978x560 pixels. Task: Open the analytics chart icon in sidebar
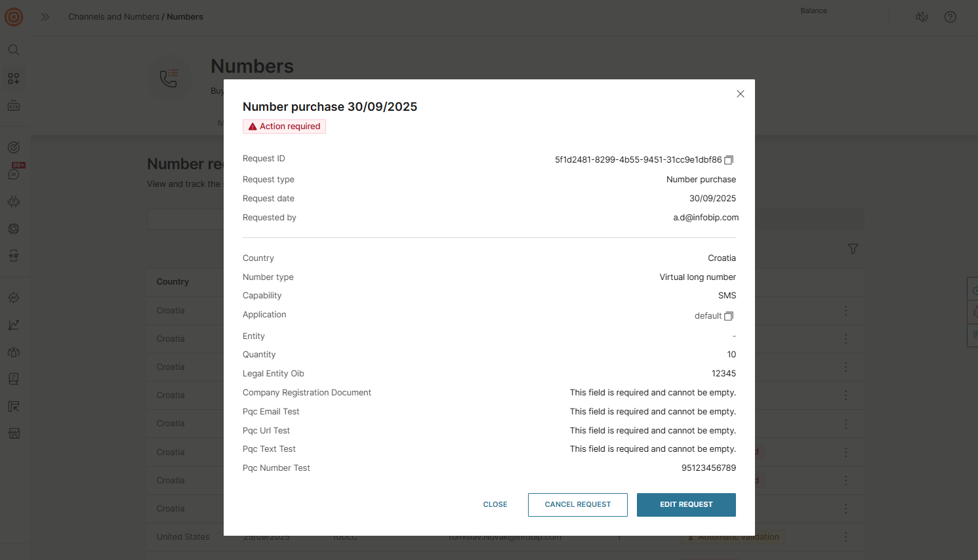[x=14, y=325]
